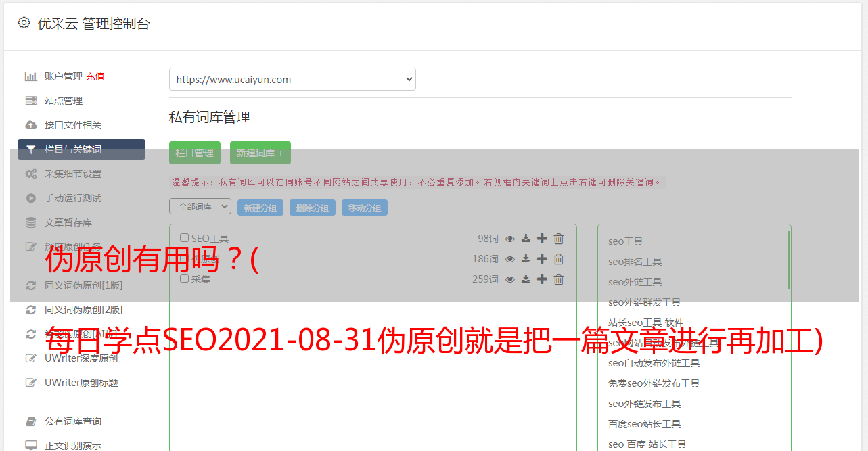The width and height of the screenshot is (868, 451).
Task: Click the bar chart icon for 账户管理
Action: [x=30, y=76]
